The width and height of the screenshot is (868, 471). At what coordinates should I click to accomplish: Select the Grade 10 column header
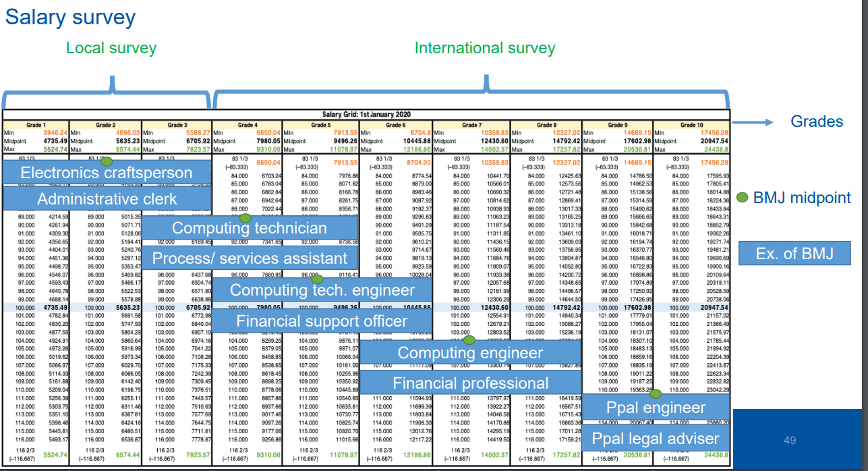point(692,125)
